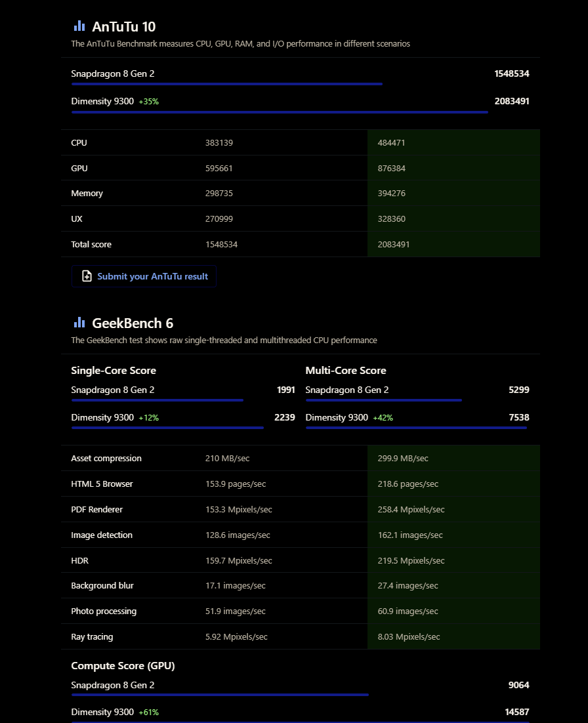Select value 299.9 MB/sec

point(403,459)
